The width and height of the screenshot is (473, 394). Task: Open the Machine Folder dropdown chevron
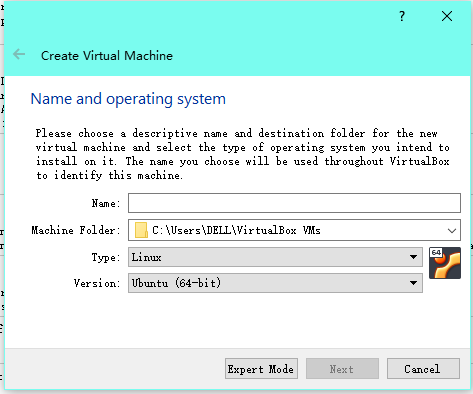click(452, 230)
